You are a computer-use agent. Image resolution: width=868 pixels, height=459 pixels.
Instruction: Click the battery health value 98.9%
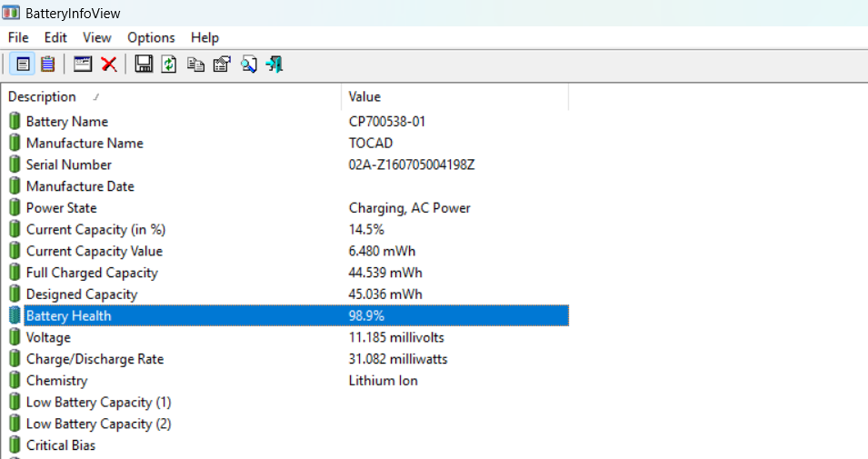366,315
